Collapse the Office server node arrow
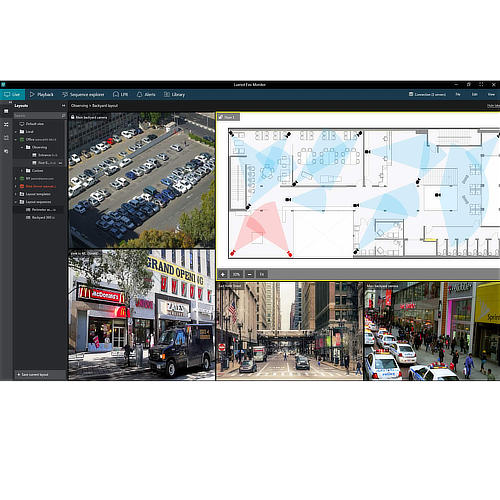The height and width of the screenshot is (500, 500). coord(16,139)
